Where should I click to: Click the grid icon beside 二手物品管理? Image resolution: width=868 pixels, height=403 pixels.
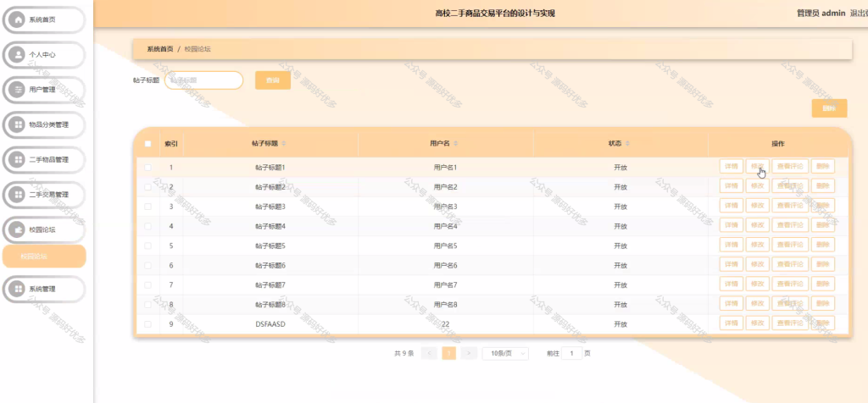[x=19, y=160]
